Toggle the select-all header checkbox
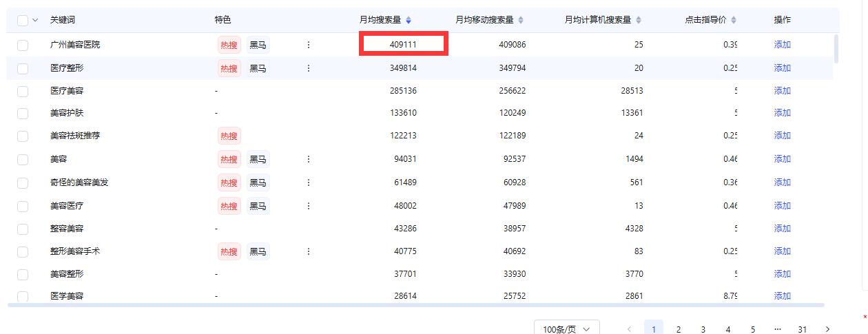This screenshot has height=334, width=868. coord(23,20)
